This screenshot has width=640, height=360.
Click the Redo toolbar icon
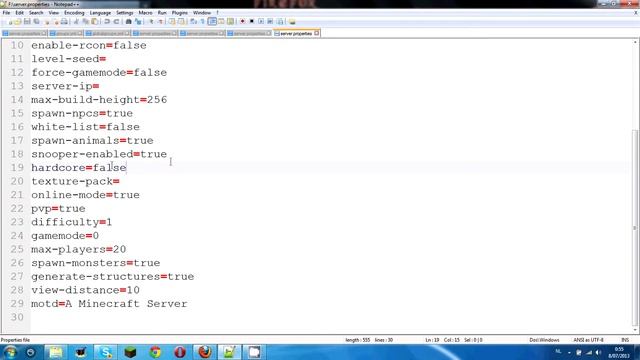(x=116, y=21)
